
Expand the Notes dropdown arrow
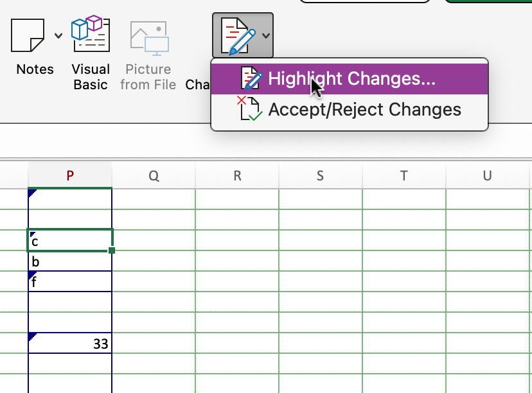point(58,35)
